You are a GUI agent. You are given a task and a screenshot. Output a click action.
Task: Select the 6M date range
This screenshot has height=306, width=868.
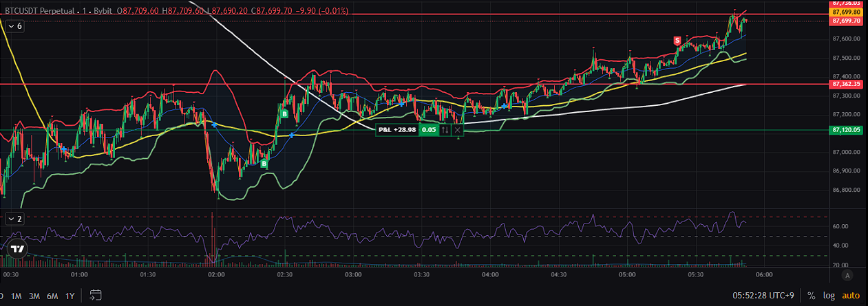(52, 296)
